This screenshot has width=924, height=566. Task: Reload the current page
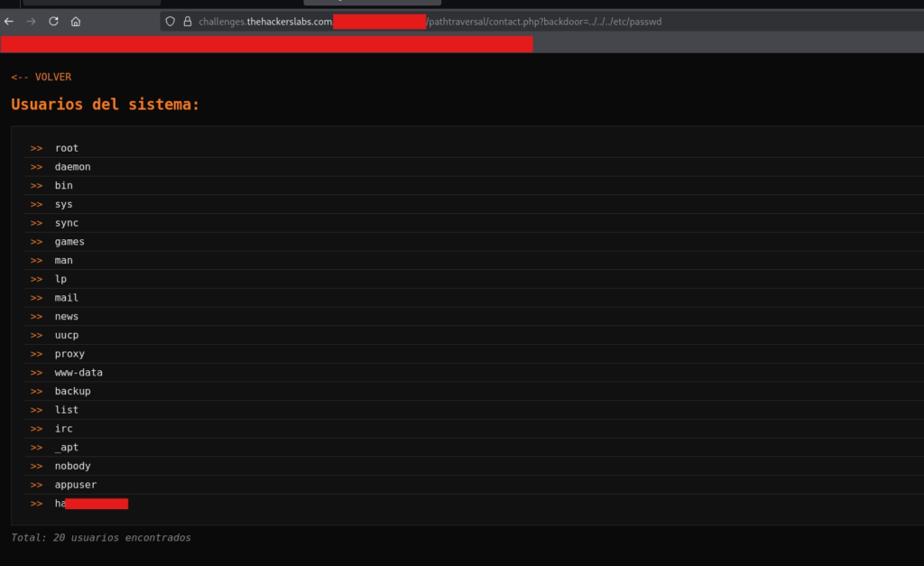(x=53, y=21)
